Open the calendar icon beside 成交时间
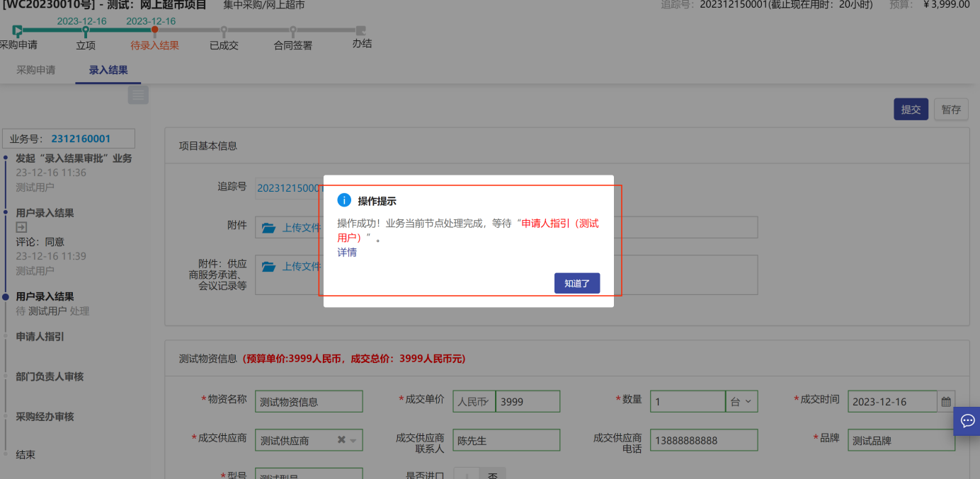980x479 pixels. click(x=946, y=402)
